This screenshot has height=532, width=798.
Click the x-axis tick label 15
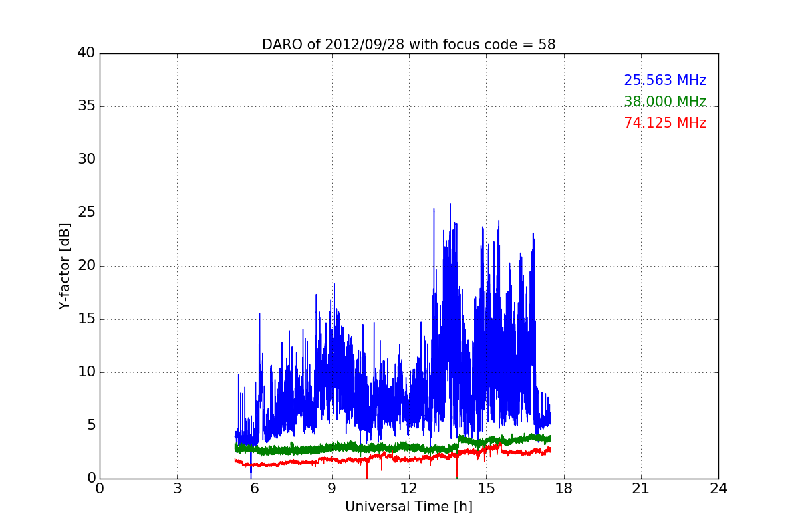coord(486,488)
